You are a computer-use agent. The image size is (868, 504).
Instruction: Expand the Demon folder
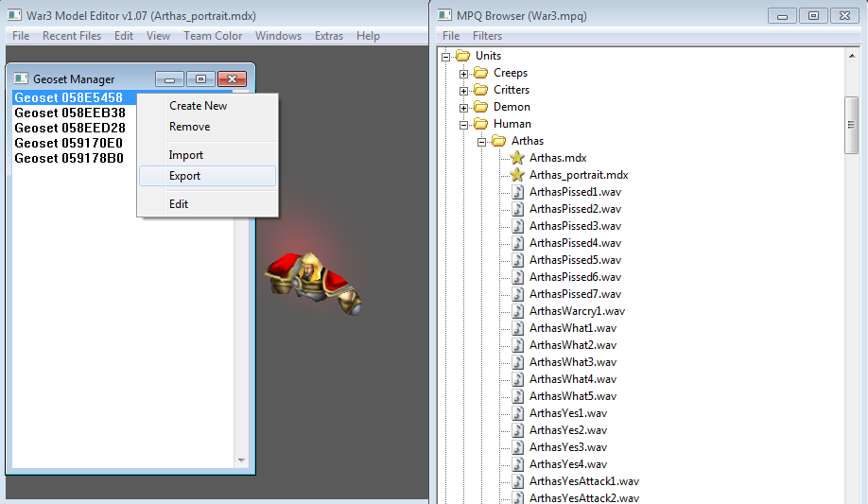[x=464, y=108]
